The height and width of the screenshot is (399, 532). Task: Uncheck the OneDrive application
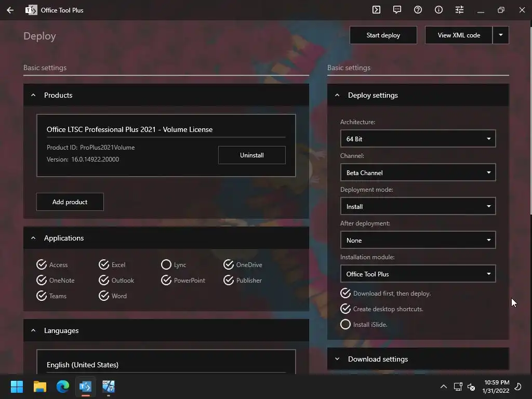[243, 264]
